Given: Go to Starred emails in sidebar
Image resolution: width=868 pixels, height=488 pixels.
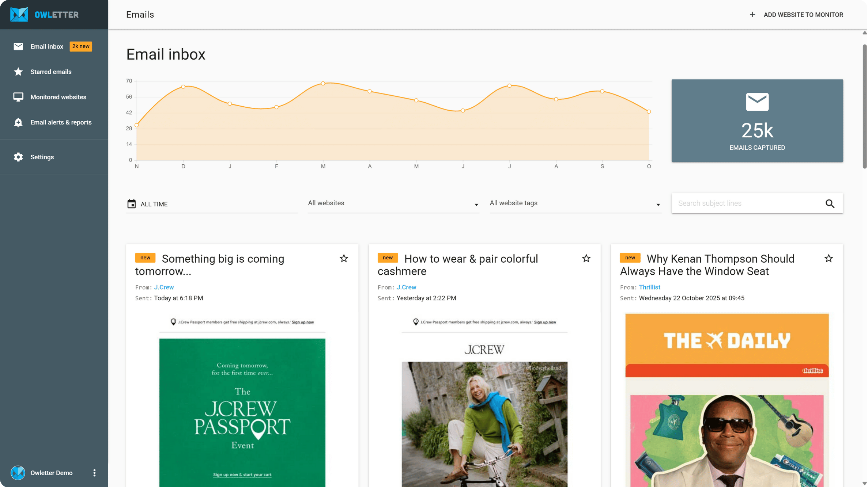Looking at the screenshot, I should pos(51,72).
